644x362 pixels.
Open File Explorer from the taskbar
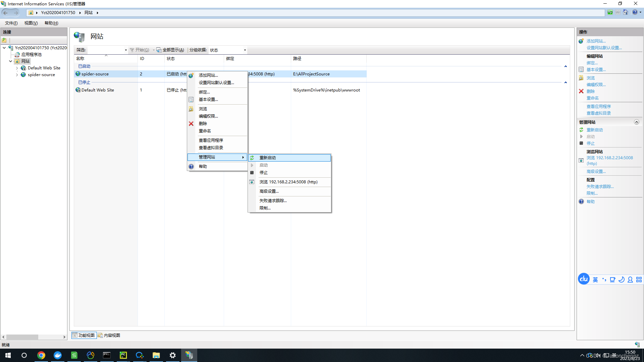156,355
